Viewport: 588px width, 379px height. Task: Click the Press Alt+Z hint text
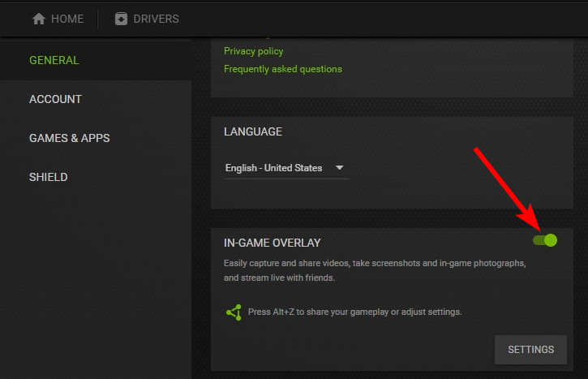(x=354, y=312)
